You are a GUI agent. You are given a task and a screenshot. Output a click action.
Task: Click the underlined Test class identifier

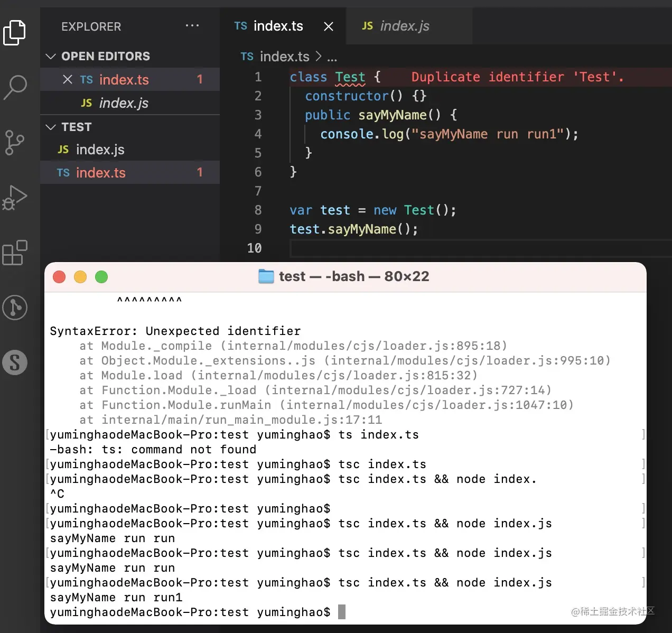(350, 77)
